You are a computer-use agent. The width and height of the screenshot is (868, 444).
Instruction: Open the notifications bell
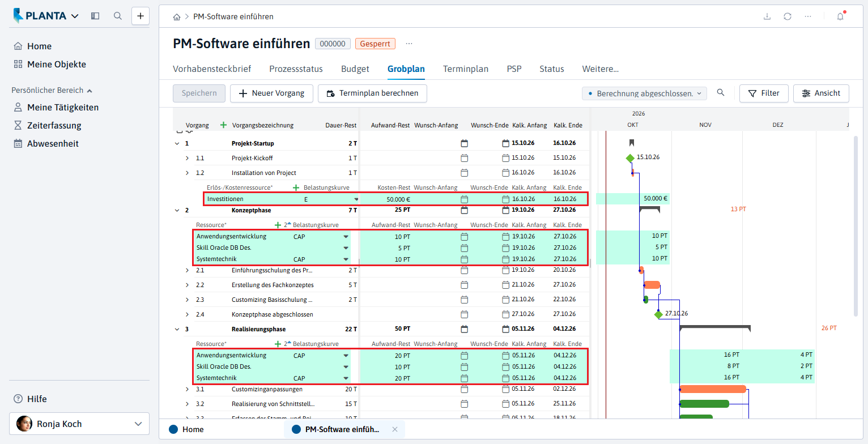point(840,16)
